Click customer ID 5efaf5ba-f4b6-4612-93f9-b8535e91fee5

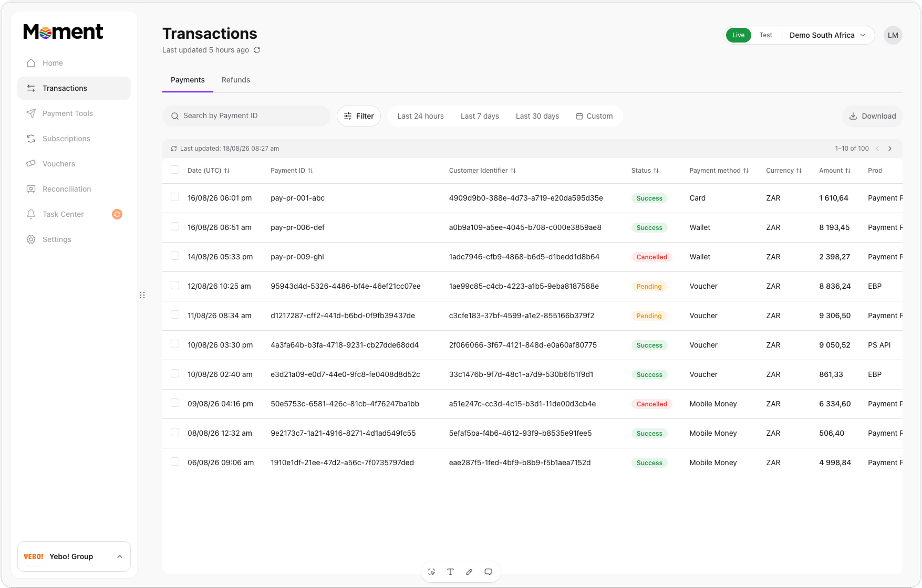click(x=520, y=433)
